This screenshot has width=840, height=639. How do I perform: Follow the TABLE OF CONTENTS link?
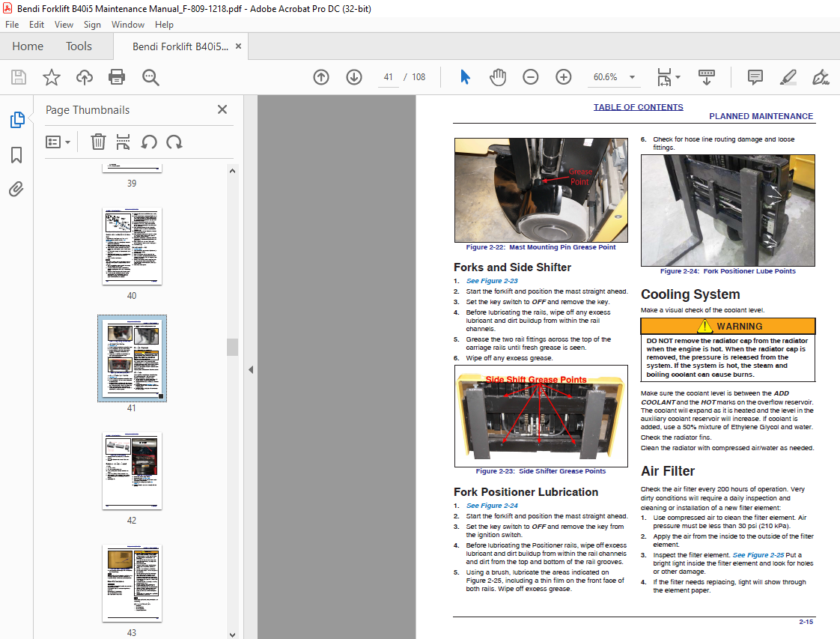tap(638, 107)
